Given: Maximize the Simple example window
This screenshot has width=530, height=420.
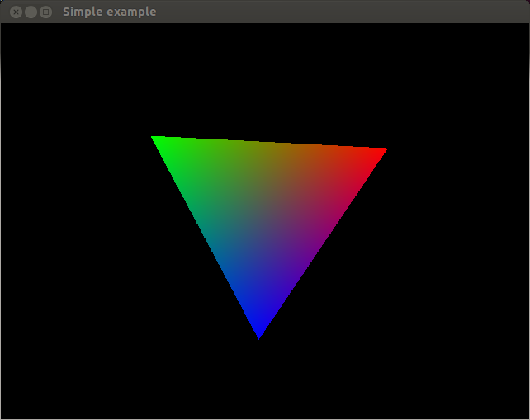Looking at the screenshot, I should (x=45, y=12).
